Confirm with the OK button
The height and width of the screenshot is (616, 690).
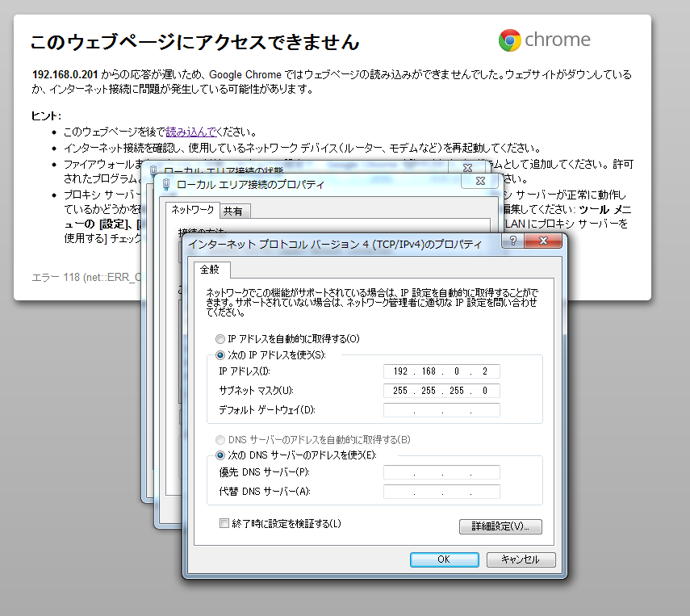(444, 559)
